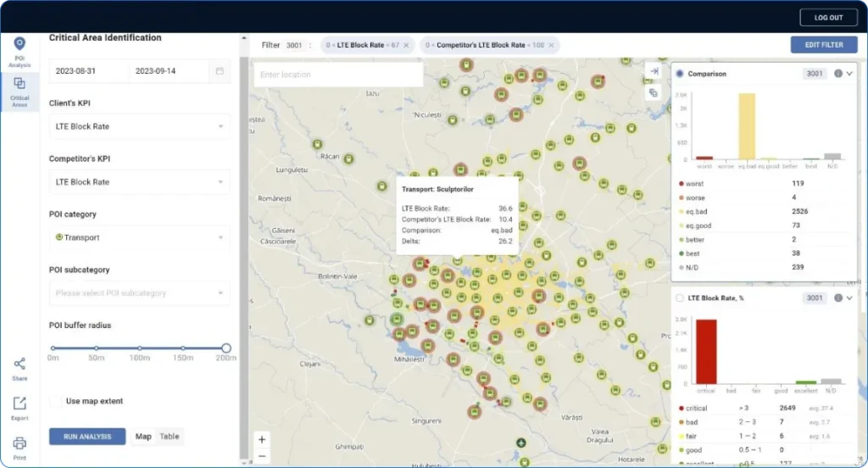Image resolution: width=868 pixels, height=468 pixels.
Task: Click the EDIT FILTER button
Action: pos(823,45)
